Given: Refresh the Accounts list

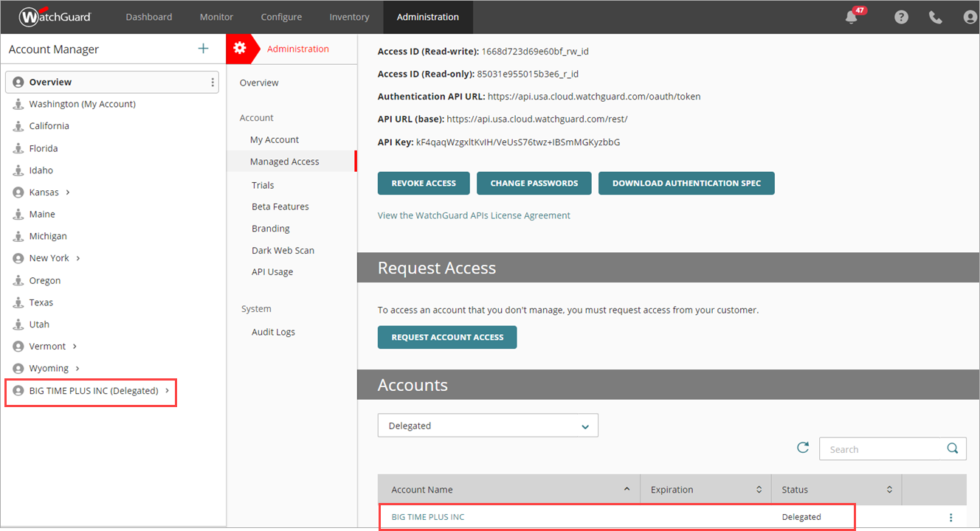Looking at the screenshot, I should [x=803, y=447].
